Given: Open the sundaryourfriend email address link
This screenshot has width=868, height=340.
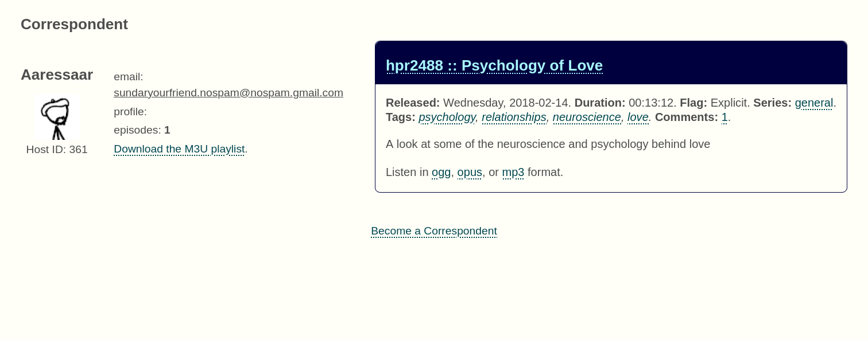Looking at the screenshot, I should coord(228,93).
